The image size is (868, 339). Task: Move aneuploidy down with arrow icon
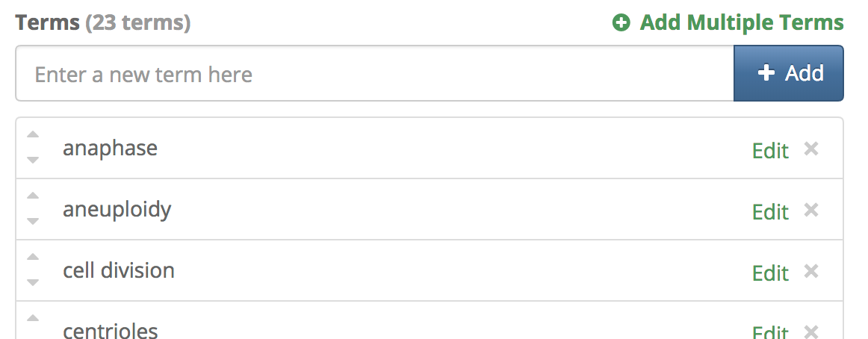(33, 220)
